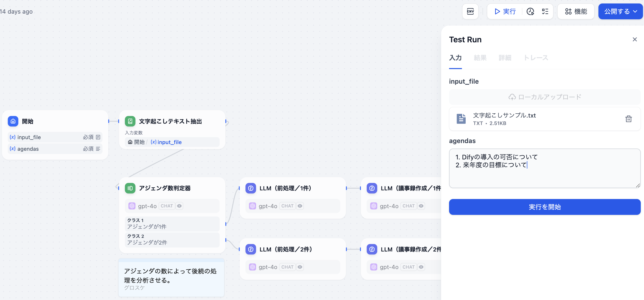Open the run history clock icon
The width and height of the screenshot is (644, 300).
click(x=530, y=11)
